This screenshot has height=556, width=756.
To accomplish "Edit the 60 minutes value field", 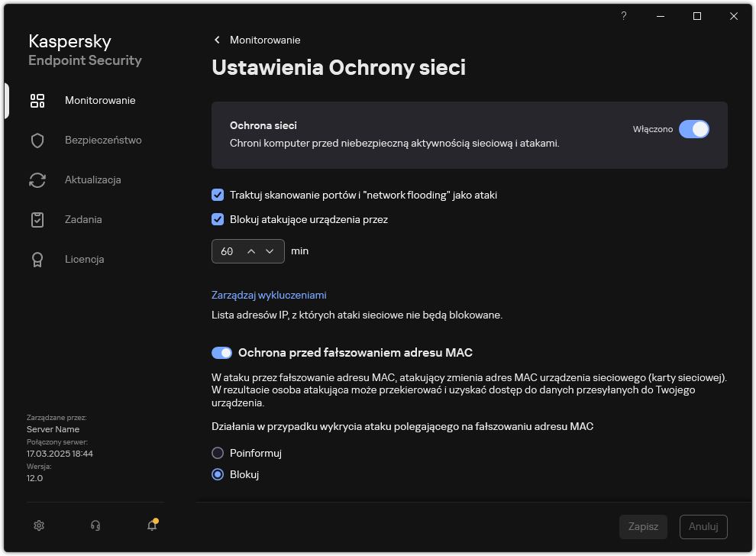I will coord(227,251).
